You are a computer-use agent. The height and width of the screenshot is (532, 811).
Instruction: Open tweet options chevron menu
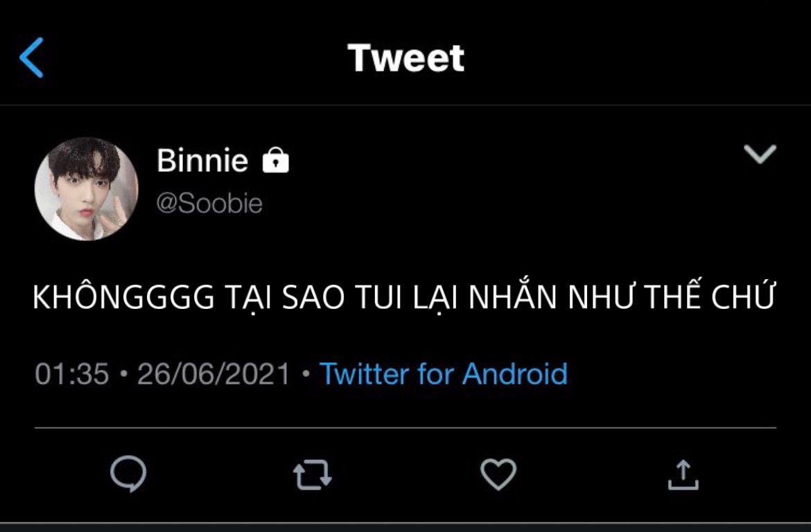(760, 154)
